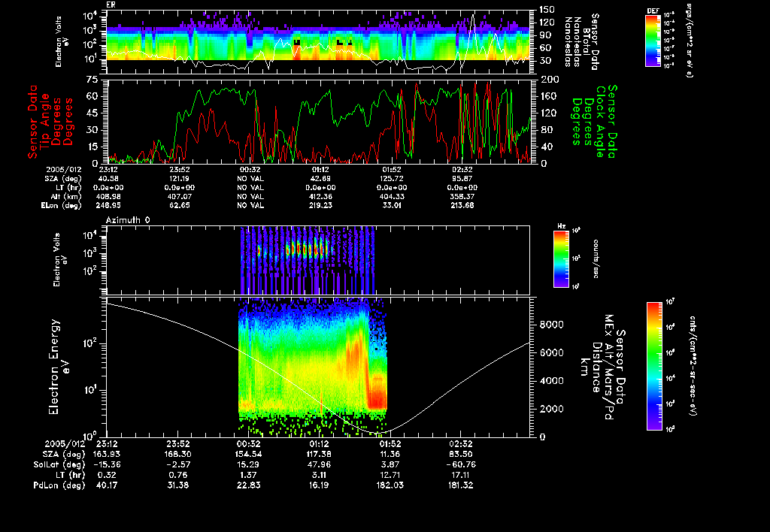
Task: Click the 200 tick label on the clock angle axis
Action: [548, 80]
